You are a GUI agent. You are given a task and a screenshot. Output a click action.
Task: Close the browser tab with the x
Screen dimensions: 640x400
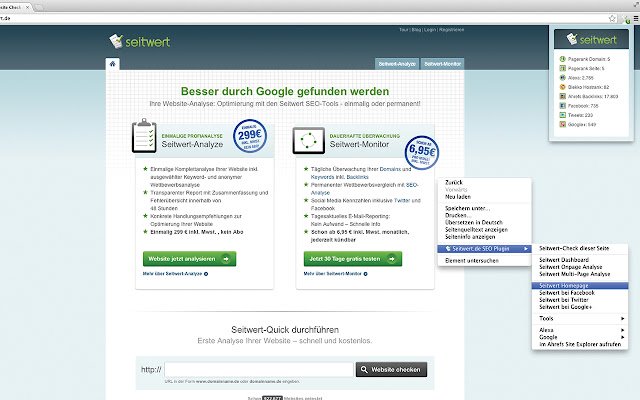click(x=27, y=7)
